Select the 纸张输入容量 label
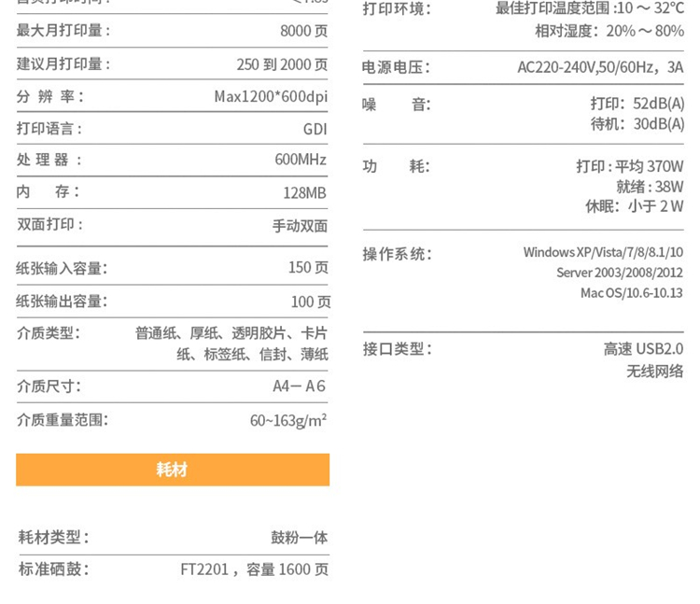The image size is (700, 604). 62,269
